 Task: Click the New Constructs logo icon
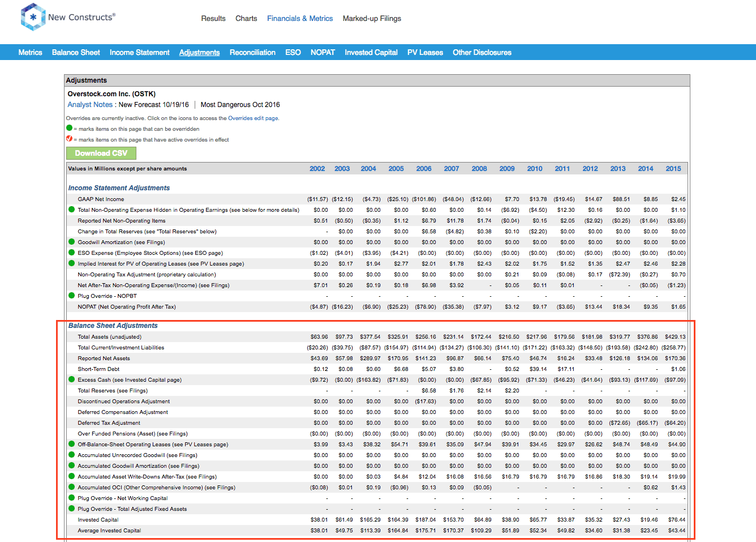pyautogui.click(x=33, y=17)
